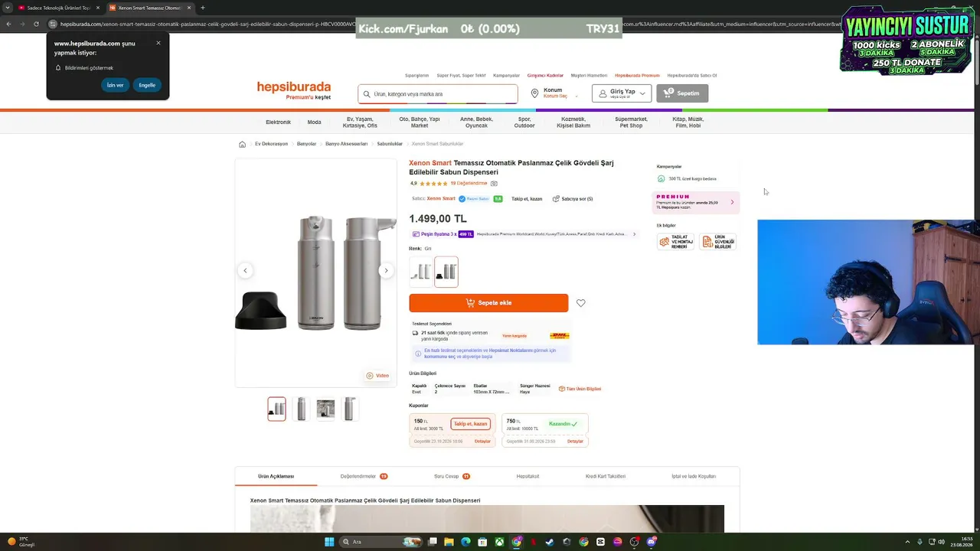This screenshot has height=551, width=980.
Task: Go to home via breadcrumb house icon
Action: (x=242, y=144)
